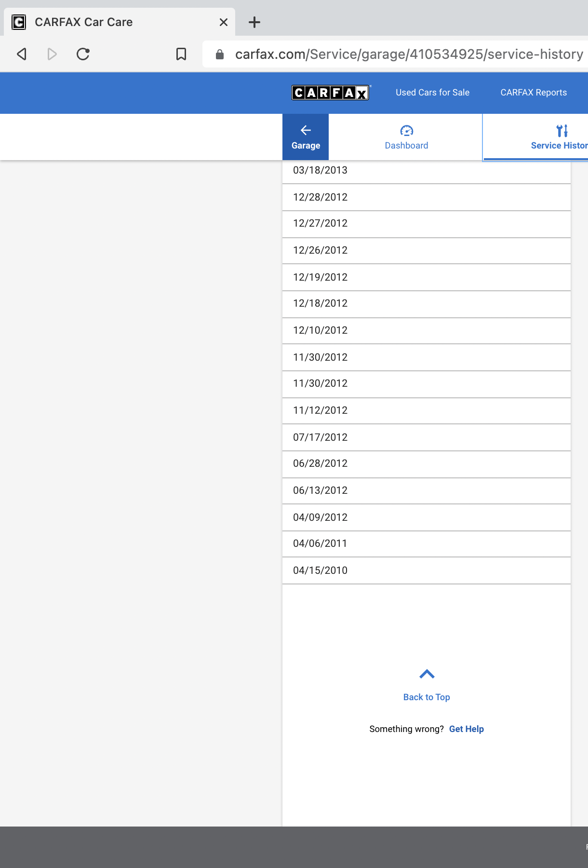Viewport: 588px width, 868px height.
Task: Click the Back to Top link text
Action: click(x=427, y=697)
